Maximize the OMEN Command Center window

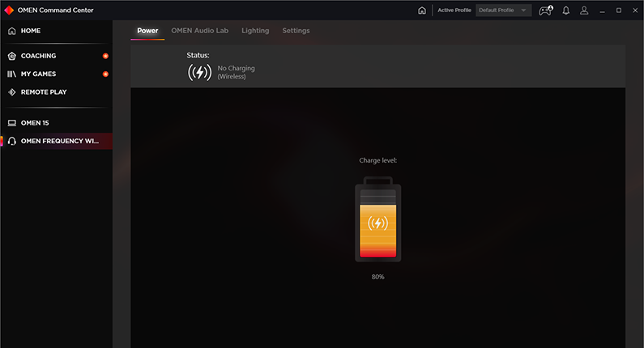619,11
